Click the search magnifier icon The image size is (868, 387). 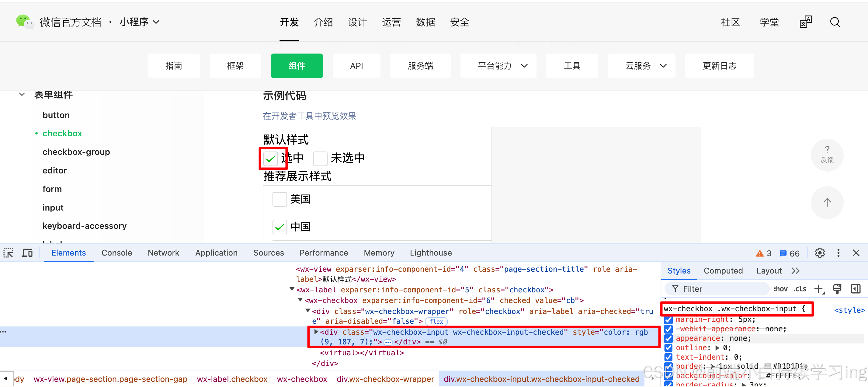[x=835, y=22]
